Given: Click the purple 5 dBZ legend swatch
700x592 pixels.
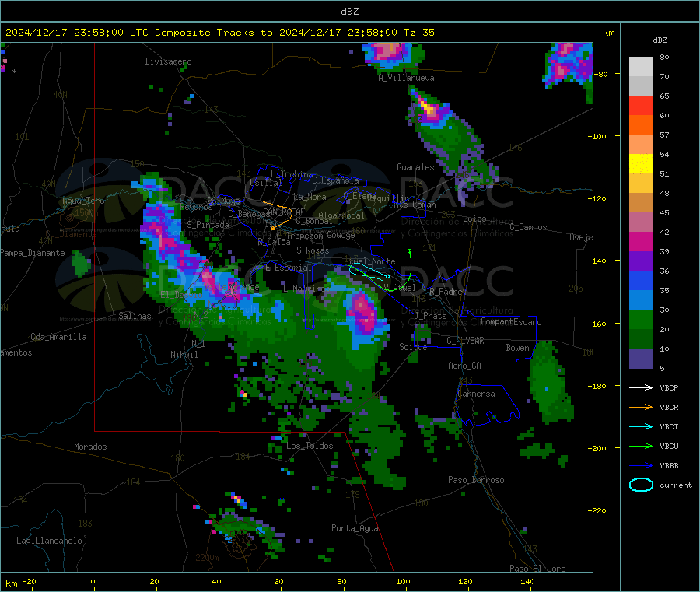Looking at the screenshot, I should 641,358.
